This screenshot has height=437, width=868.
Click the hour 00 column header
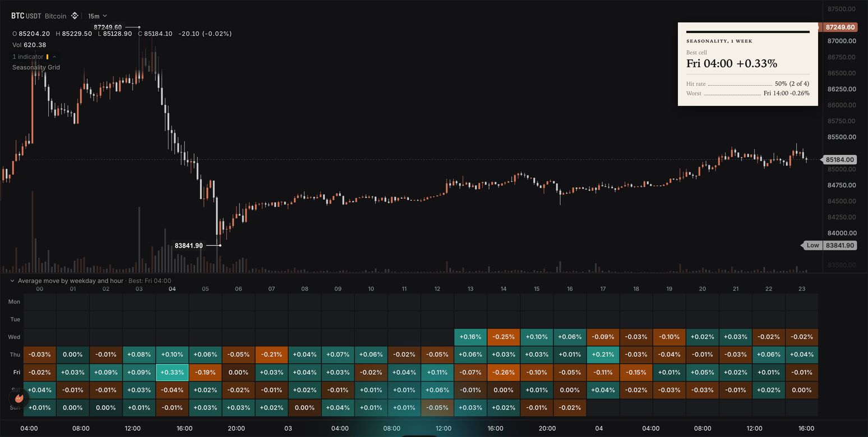click(x=39, y=289)
